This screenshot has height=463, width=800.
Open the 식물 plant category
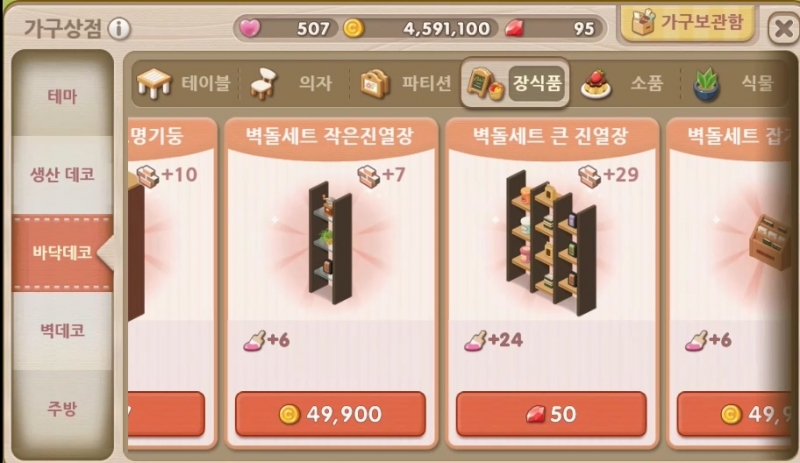[x=706, y=84]
